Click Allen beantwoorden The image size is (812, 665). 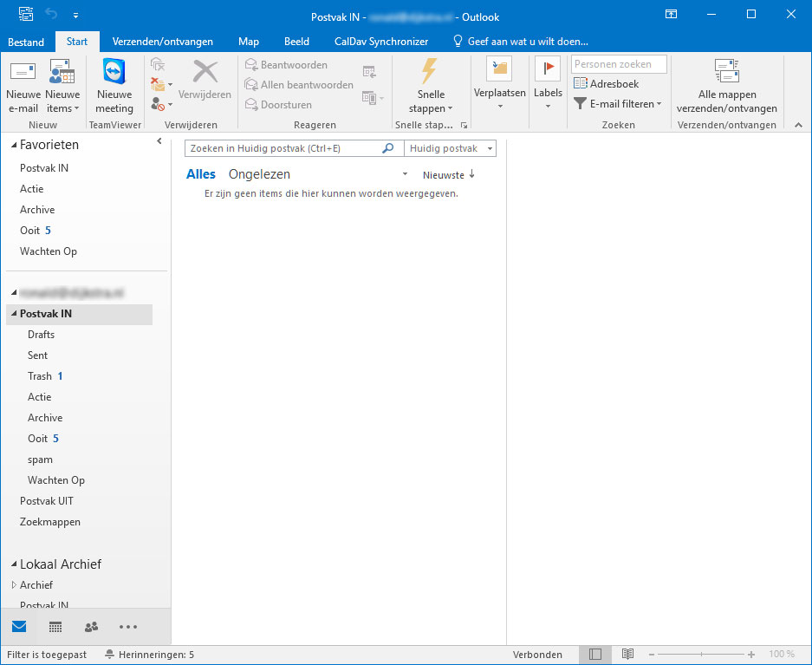point(299,84)
